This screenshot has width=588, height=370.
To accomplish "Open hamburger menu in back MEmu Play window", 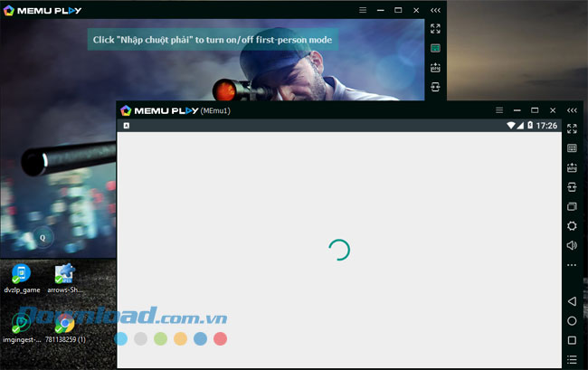I will point(363,10).
